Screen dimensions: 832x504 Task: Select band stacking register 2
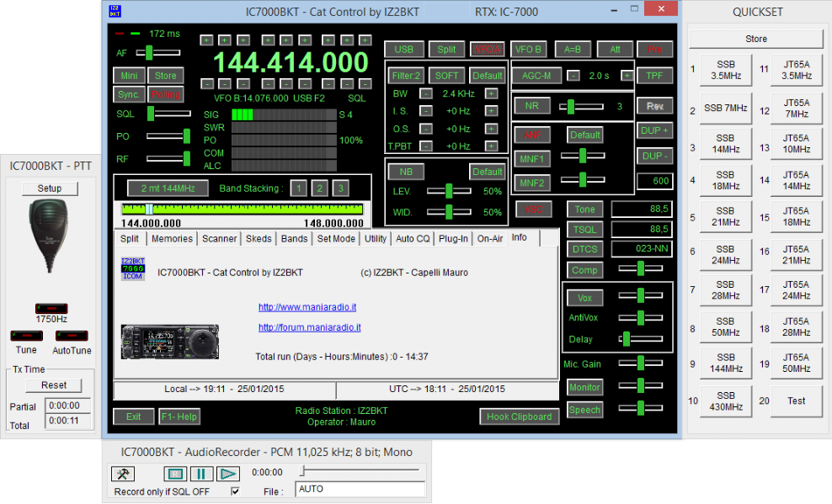point(319,188)
